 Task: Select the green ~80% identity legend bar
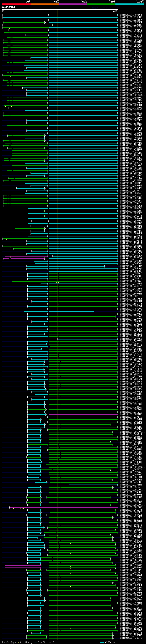101,4
